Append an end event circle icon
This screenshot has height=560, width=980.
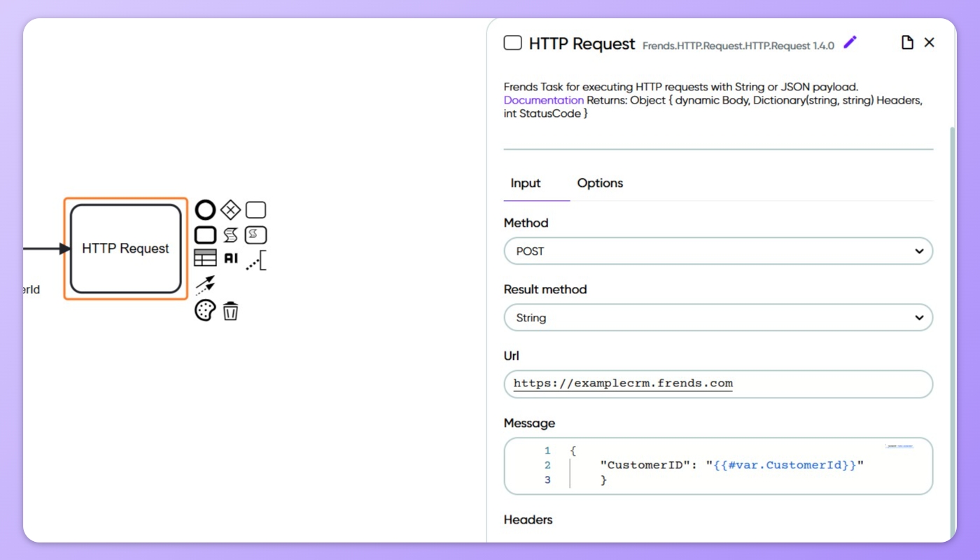coord(205,210)
